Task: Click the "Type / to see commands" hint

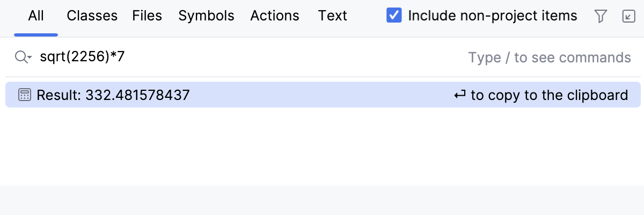Action: (549, 58)
